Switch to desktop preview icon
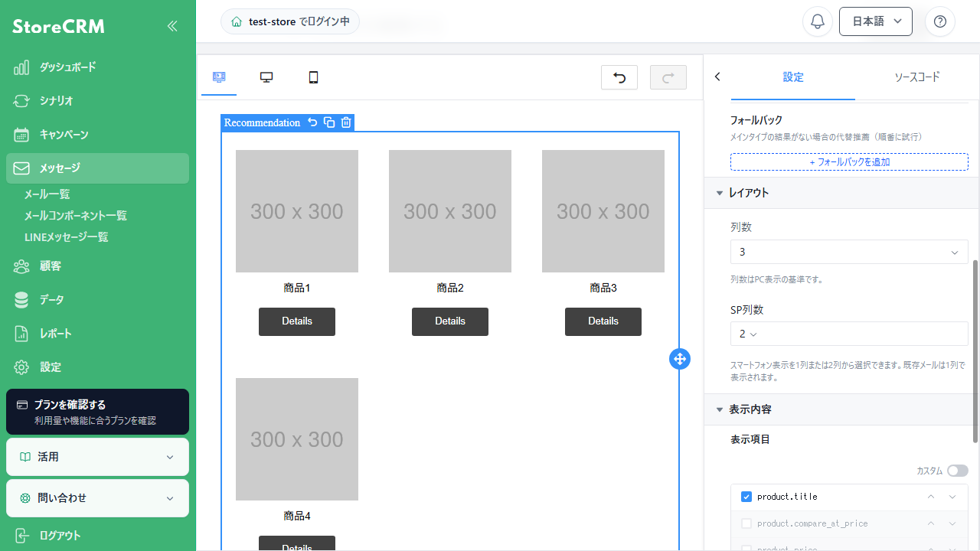The image size is (980, 551). click(x=266, y=77)
